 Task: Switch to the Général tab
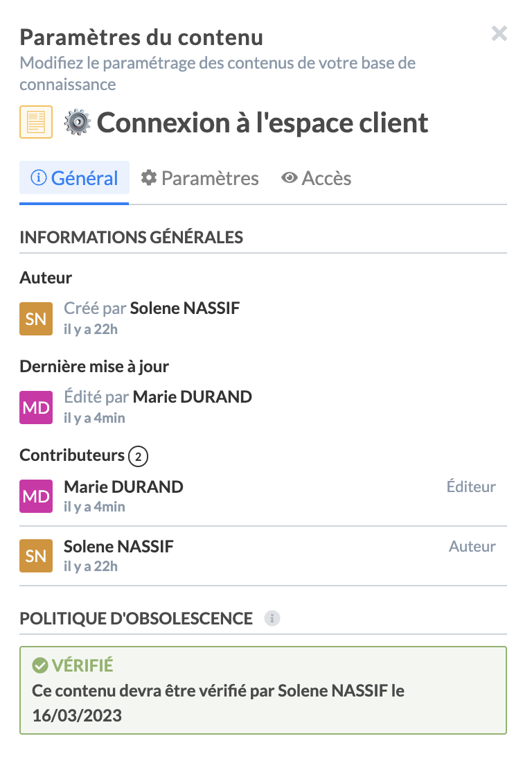click(74, 179)
